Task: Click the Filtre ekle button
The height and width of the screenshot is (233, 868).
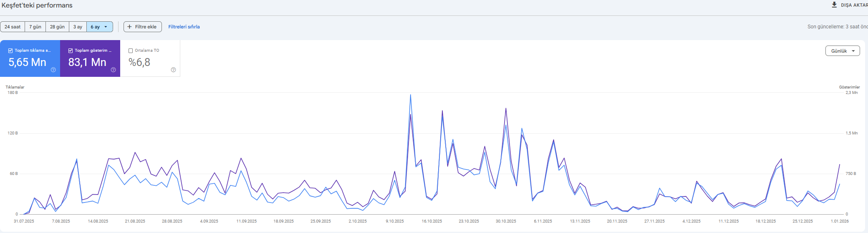Action: pyautogui.click(x=143, y=27)
